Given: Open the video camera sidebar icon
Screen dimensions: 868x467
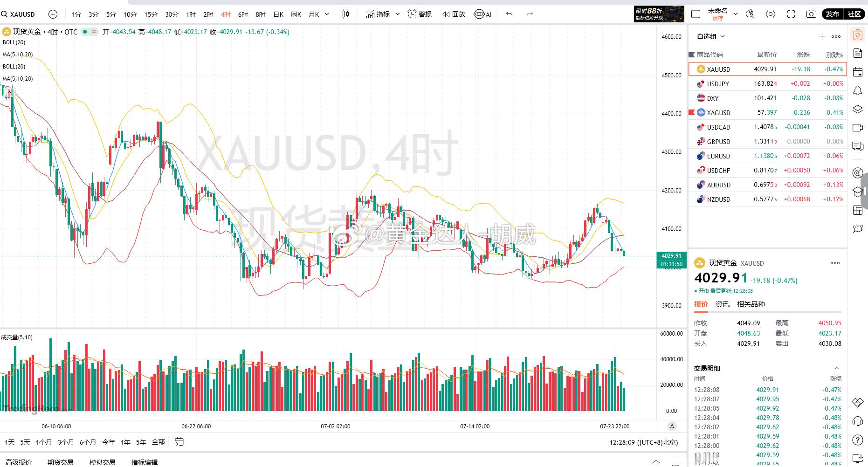Looking at the screenshot, I should pyautogui.click(x=858, y=128).
